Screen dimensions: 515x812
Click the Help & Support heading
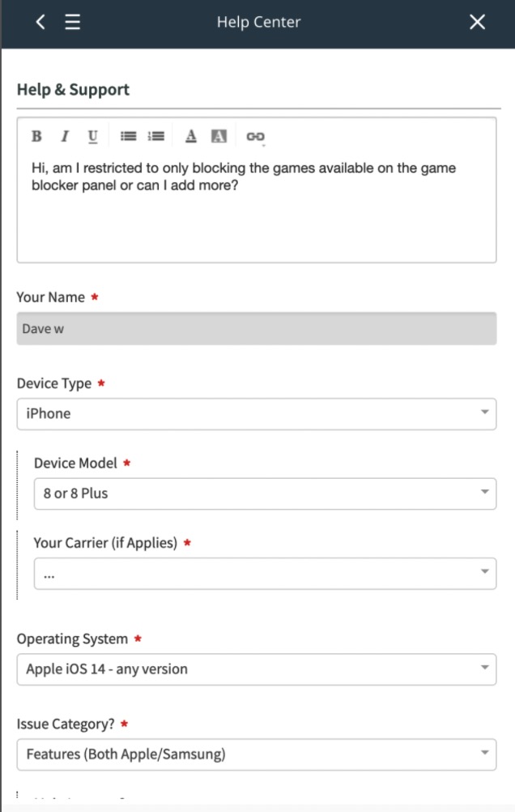pos(73,89)
